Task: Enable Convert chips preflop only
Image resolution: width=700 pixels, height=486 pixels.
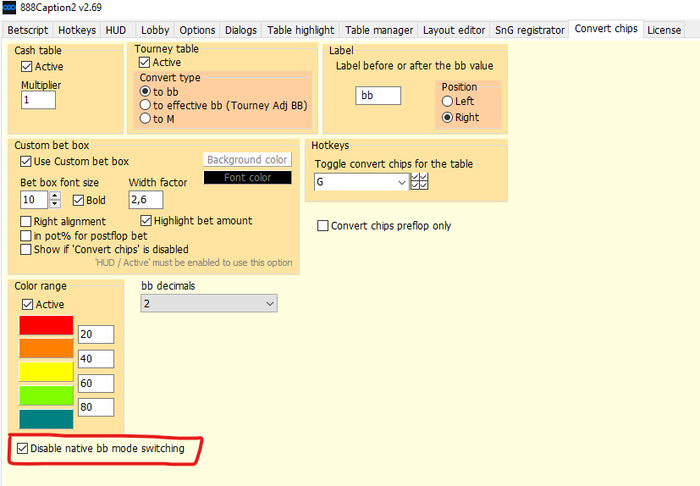Action: [322, 225]
